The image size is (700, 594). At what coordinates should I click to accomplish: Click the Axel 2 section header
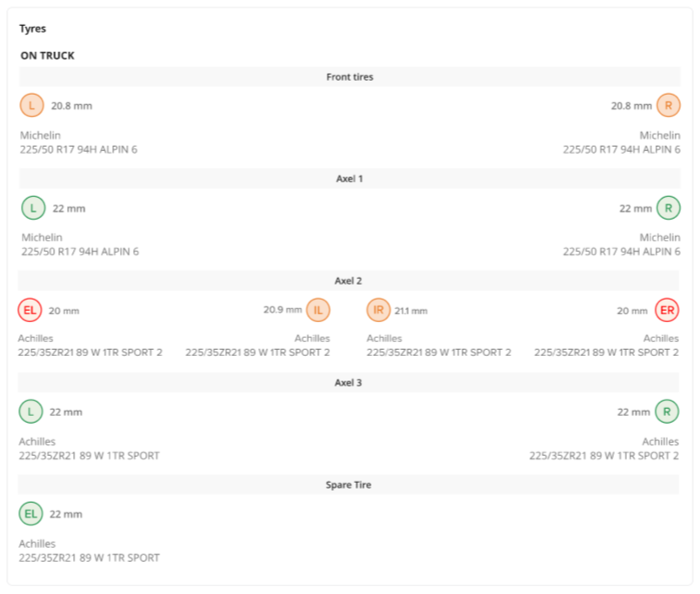pos(349,281)
